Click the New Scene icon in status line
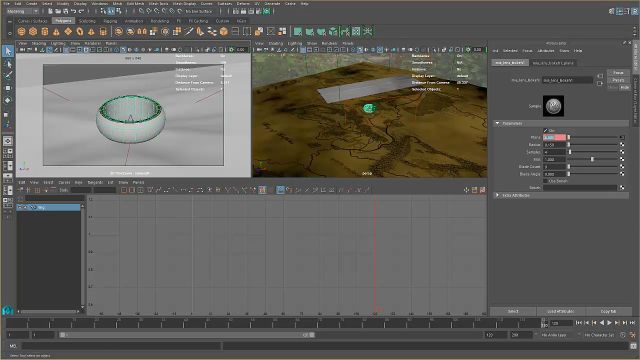The width and height of the screenshot is (640, 360). click(x=50, y=11)
